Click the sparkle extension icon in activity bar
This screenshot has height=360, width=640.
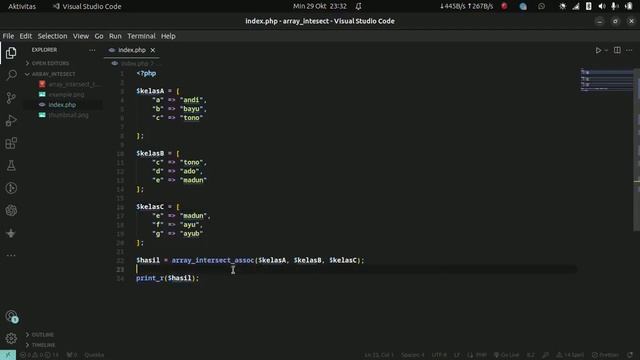coord(11,233)
